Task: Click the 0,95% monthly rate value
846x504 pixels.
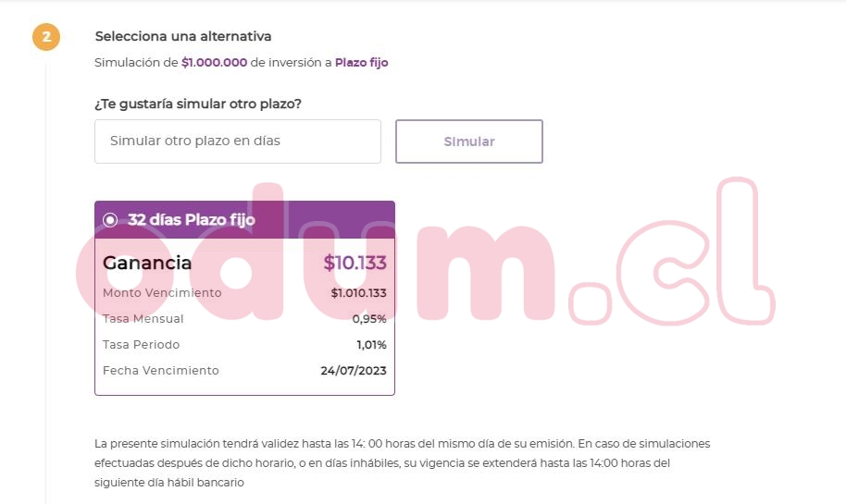Action: tap(369, 319)
